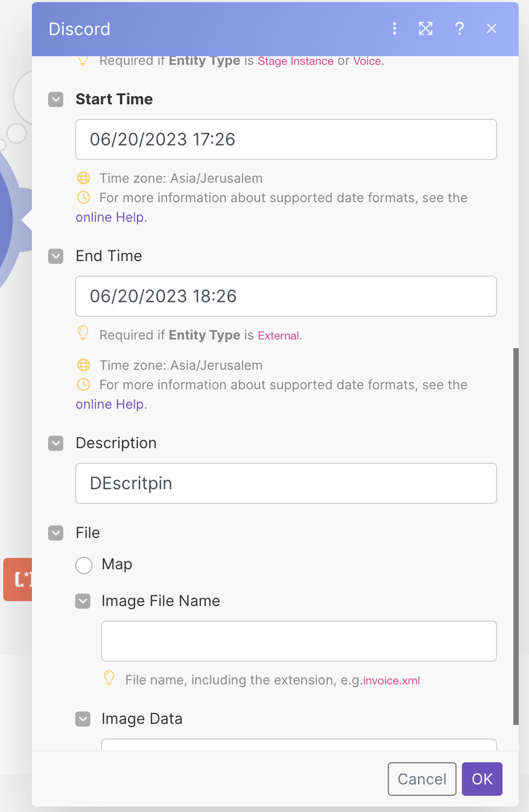Screen dimensions: 529x812
Task: Click the Start Time label
Action: click(x=114, y=99)
